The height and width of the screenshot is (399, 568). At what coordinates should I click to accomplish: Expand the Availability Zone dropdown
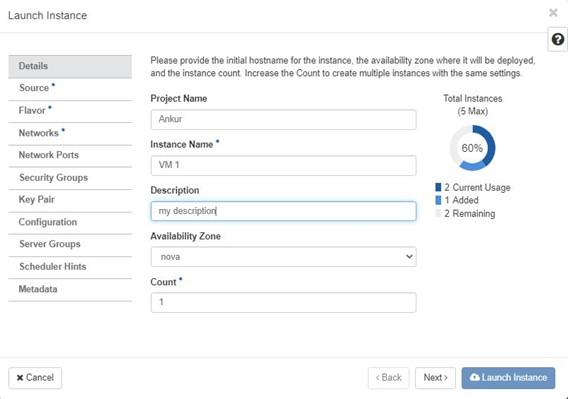click(283, 257)
